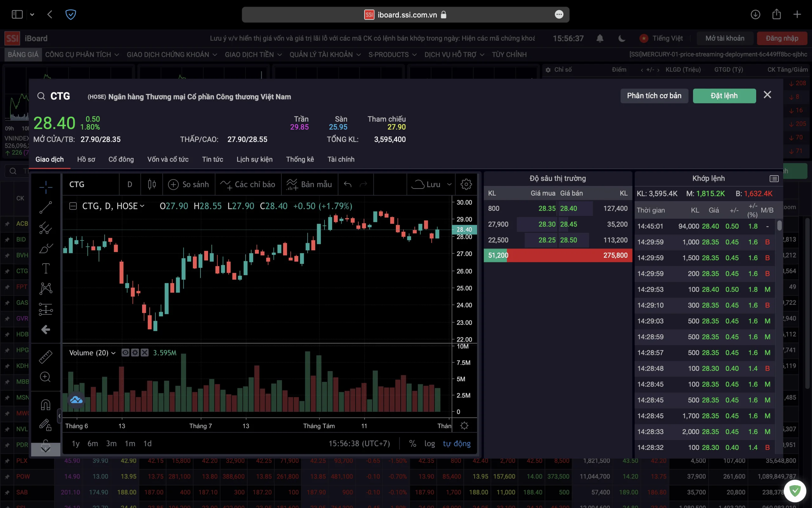Toggle tự động auto scale
812x508 pixels.
[x=457, y=444]
